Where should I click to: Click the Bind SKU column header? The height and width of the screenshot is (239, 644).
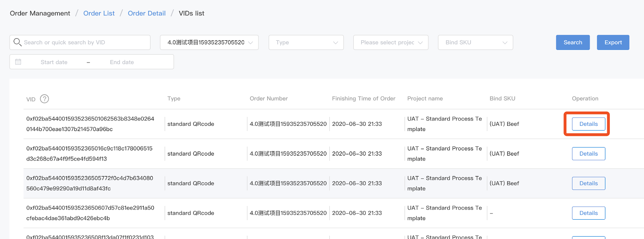[x=502, y=98]
